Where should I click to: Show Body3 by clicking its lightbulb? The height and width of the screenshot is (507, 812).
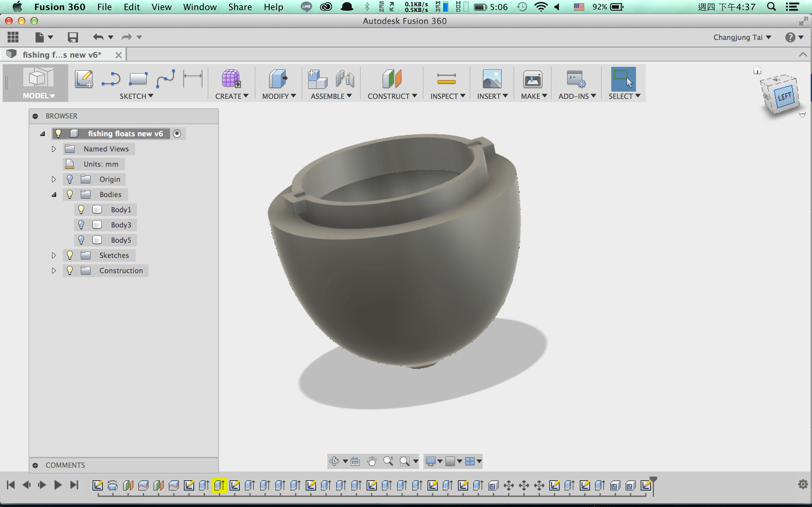81,225
